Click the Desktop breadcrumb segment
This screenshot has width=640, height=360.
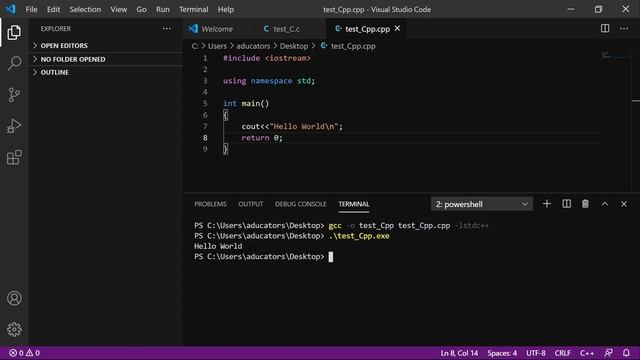pos(294,46)
